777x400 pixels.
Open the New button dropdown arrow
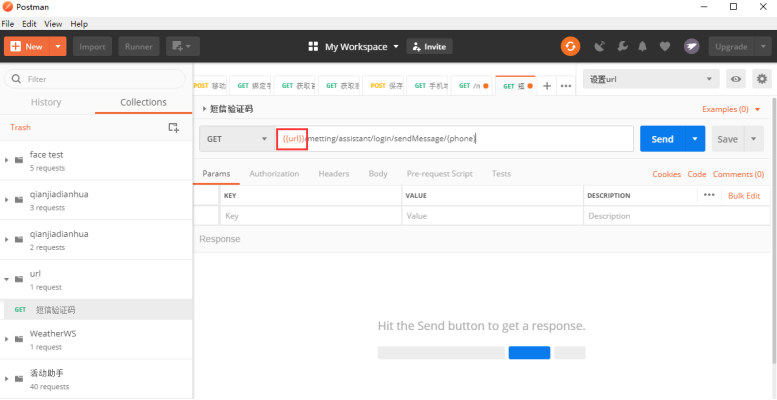[58, 47]
